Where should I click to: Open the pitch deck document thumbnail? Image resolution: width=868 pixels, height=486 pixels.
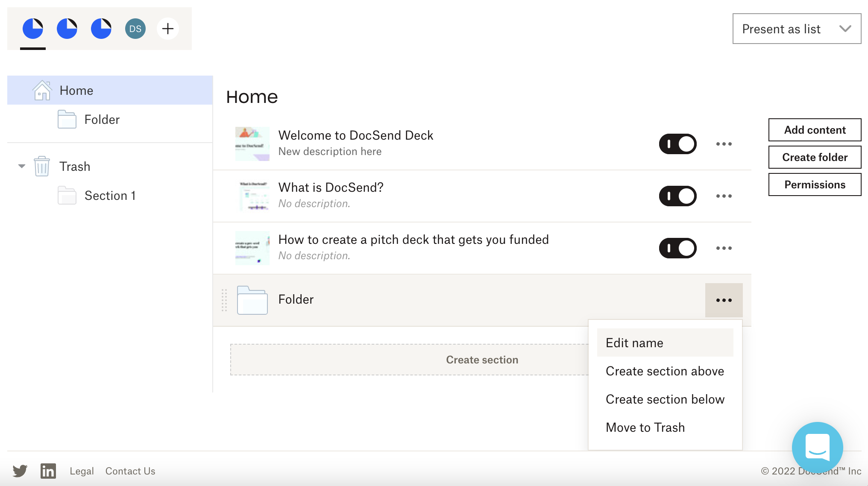(252, 248)
